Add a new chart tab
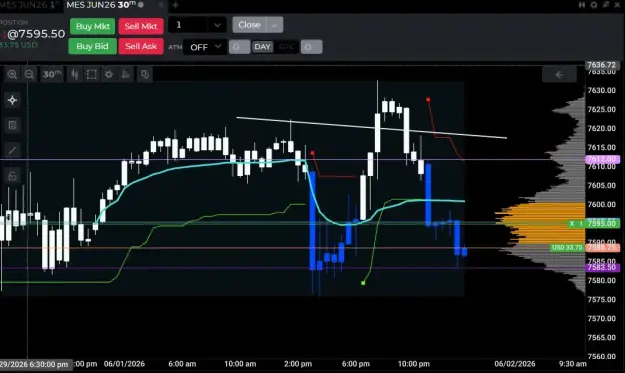The width and height of the screenshot is (625, 373). [175, 5]
